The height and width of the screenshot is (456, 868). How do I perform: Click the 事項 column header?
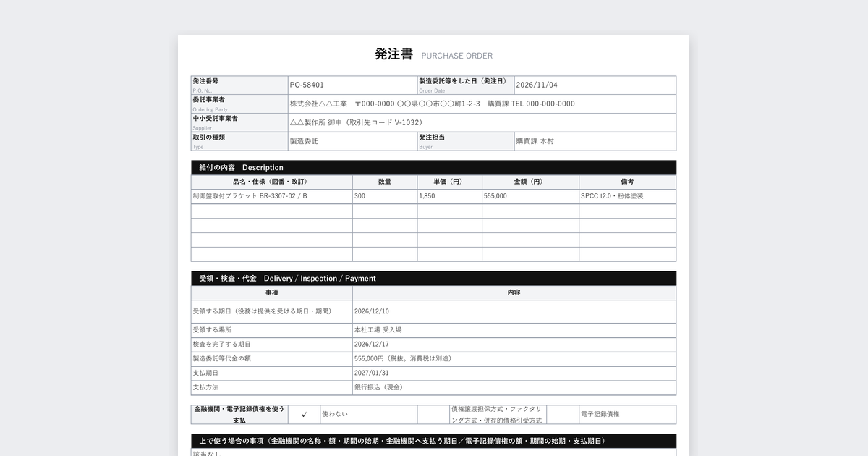(271, 292)
